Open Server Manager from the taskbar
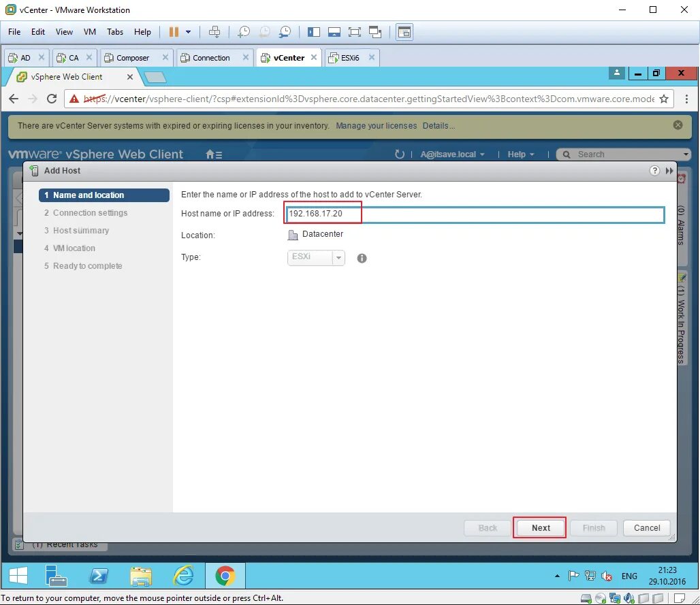This screenshot has width=700, height=605. point(57,576)
